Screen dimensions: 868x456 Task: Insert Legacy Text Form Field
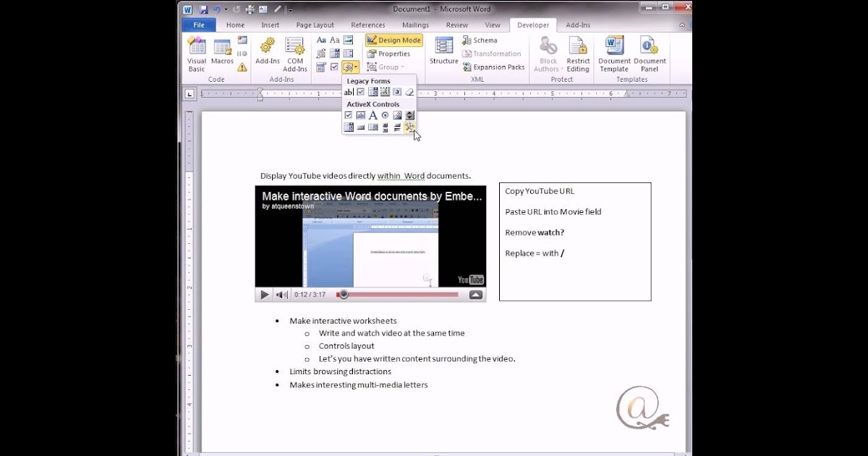(x=349, y=92)
